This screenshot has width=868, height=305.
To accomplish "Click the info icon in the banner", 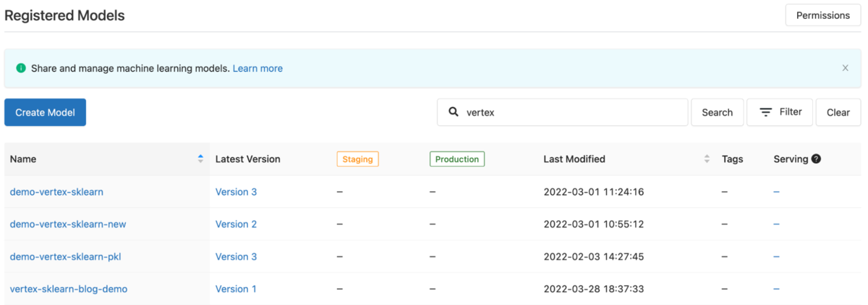I will tap(21, 68).
